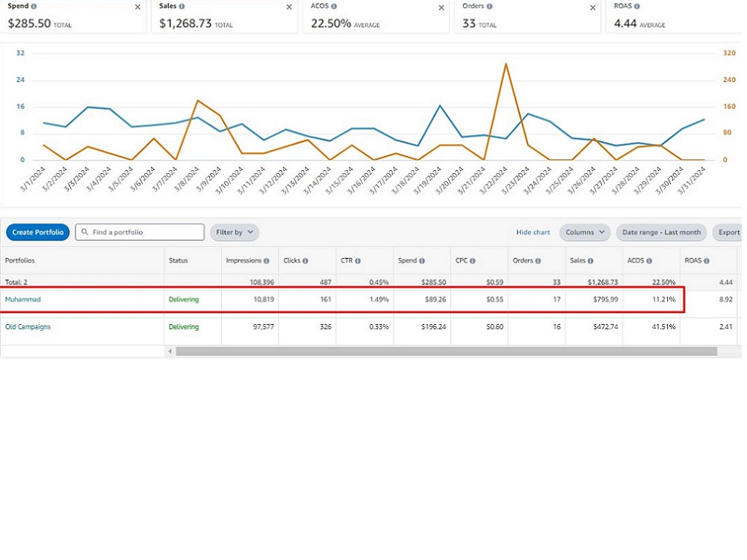Screen dimensions: 747x560
Task: Click the 41.51% ACOS cell
Action: click(663, 327)
